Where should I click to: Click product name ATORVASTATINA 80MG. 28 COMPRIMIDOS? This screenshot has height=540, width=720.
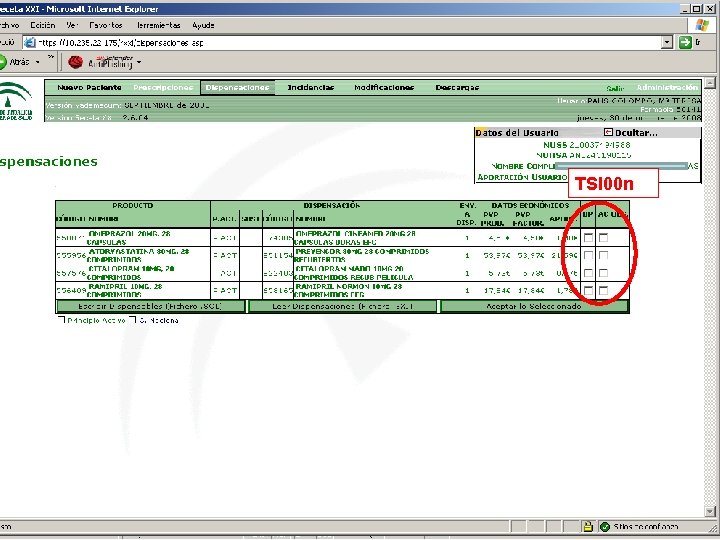coord(138,255)
